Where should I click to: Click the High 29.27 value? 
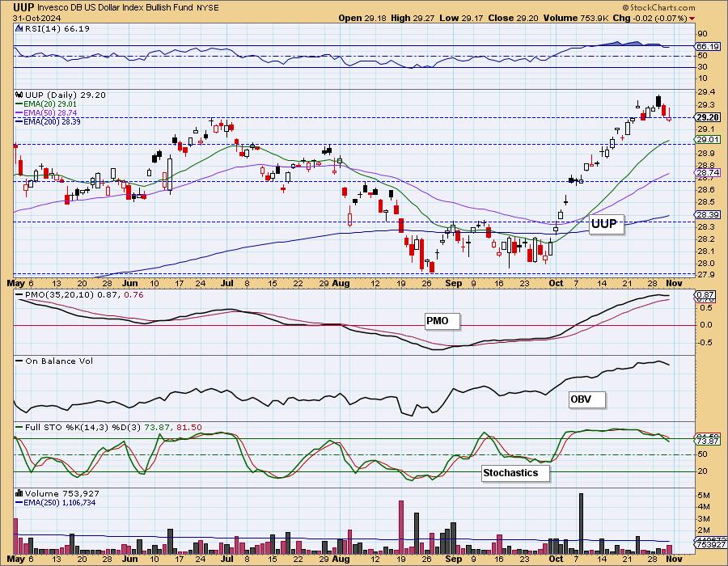pos(411,18)
